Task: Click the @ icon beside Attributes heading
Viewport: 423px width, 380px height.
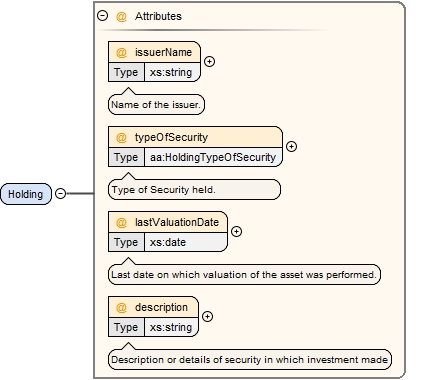Action: [121, 16]
